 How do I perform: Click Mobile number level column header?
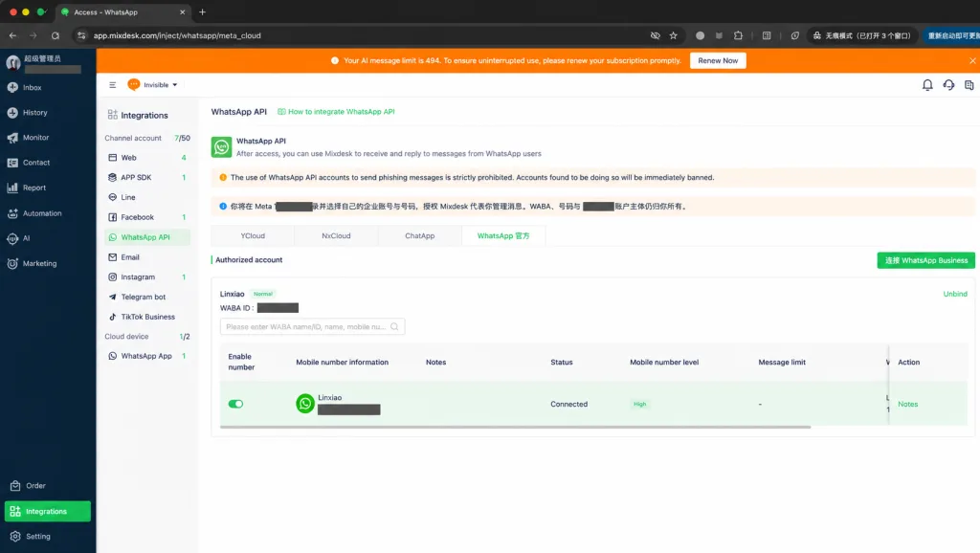pyautogui.click(x=664, y=363)
